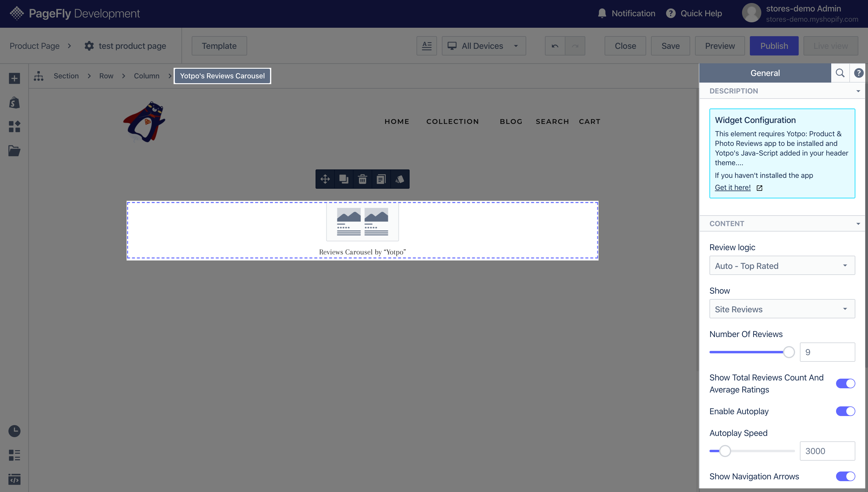
Task: Click BLOG in the store navigation
Action: pyautogui.click(x=511, y=121)
